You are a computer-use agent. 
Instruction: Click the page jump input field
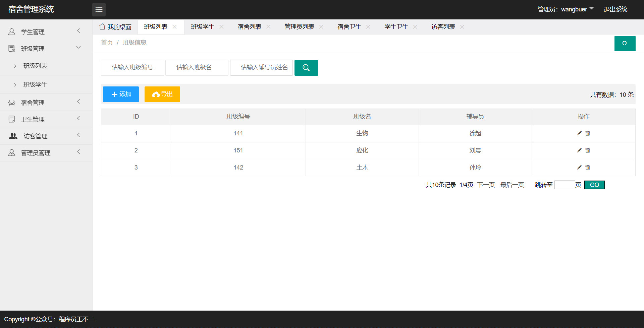[565, 185]
